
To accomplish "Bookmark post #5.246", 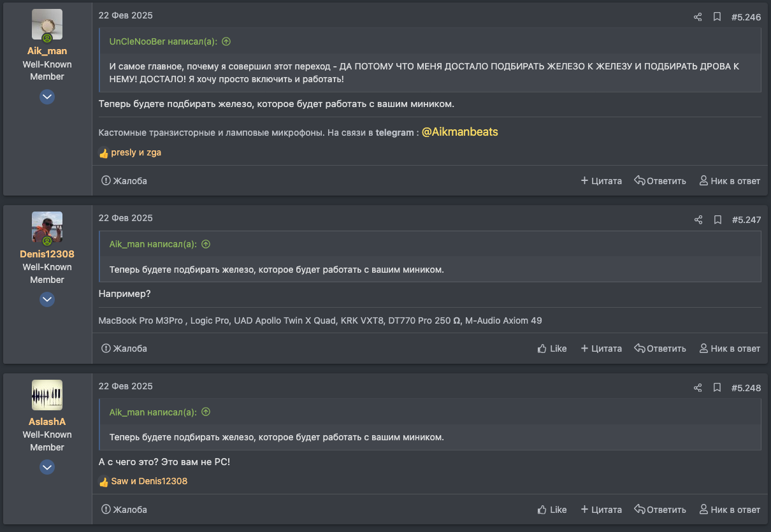I will [x=717, y=17].
